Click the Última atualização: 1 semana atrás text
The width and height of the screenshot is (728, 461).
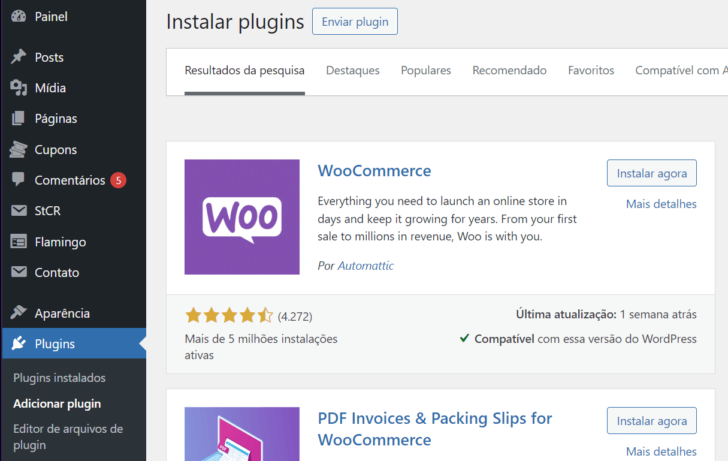[606, 314]
